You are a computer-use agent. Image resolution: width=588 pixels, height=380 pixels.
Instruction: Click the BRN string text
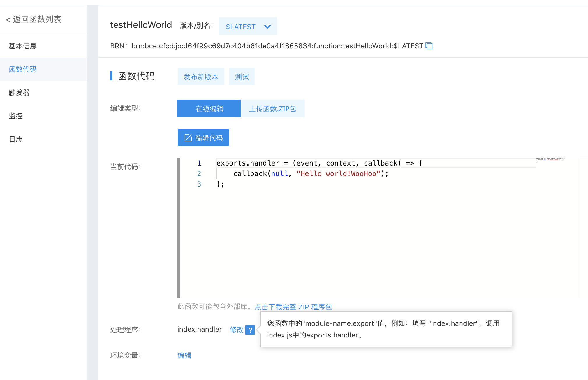[x=277, y=46]
